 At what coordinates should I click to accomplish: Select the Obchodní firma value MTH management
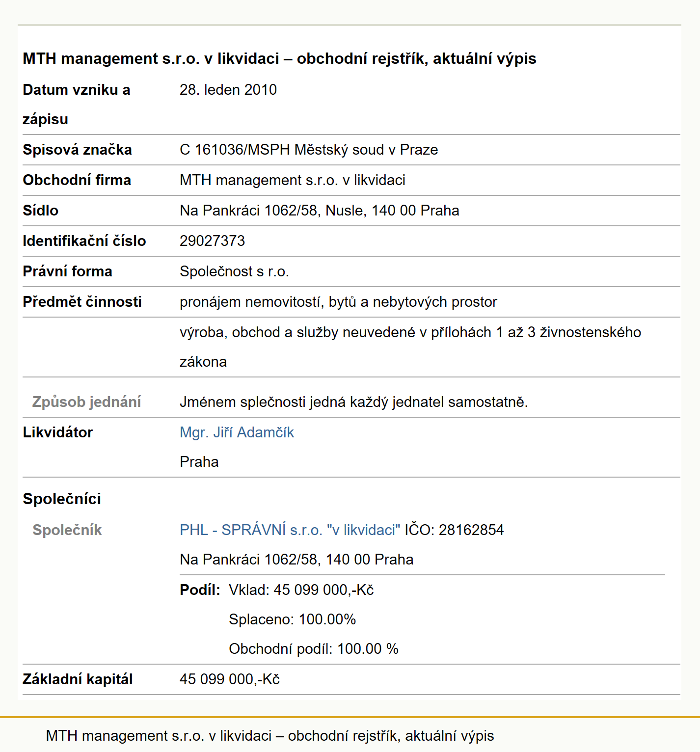coord(293,180)
